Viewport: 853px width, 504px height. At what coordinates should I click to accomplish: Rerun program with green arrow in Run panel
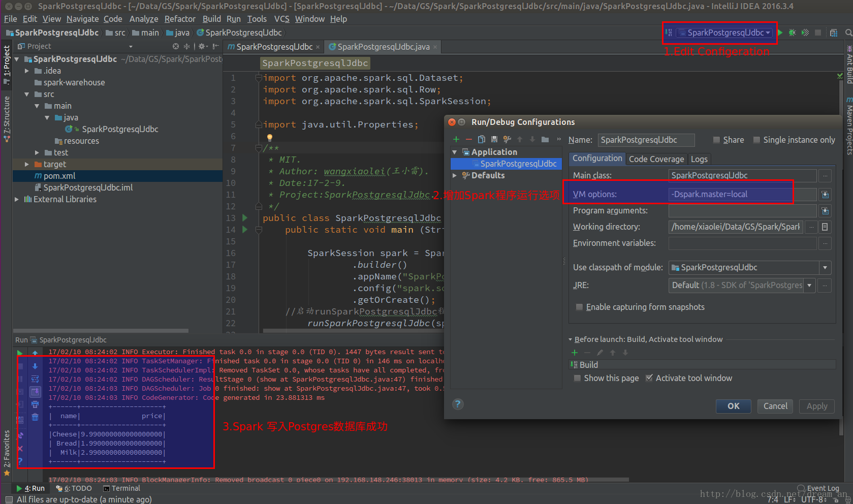tap(20, 353)
